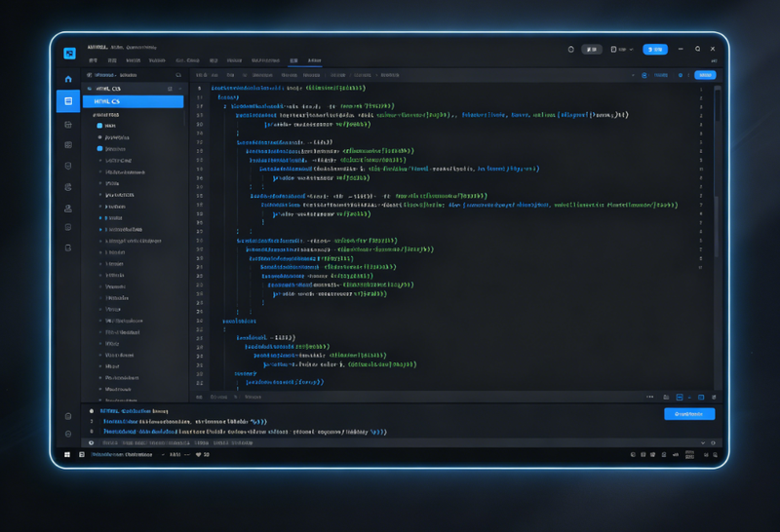Click the blue button in editor toolbar
The image size is (780, 532).
pyautogui.click(x=705, y=75)
